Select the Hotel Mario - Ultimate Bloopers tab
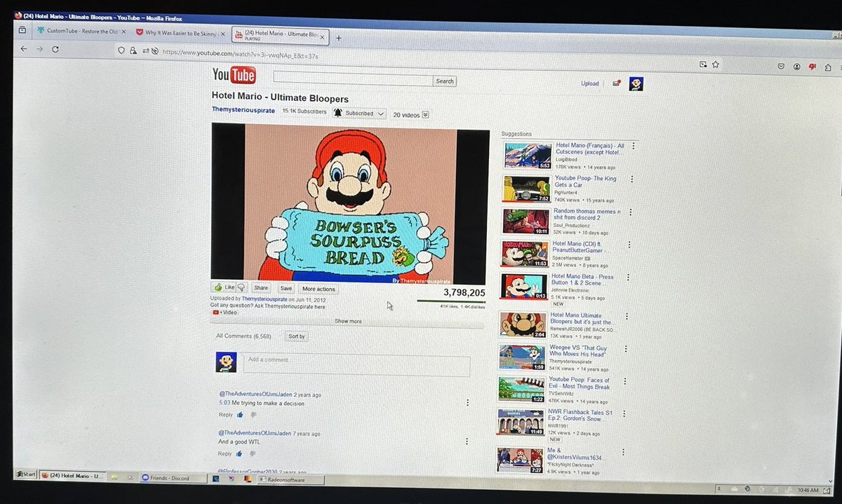This screenshot has height=504, width=842. pyautogui.click(x=280, y=35)
